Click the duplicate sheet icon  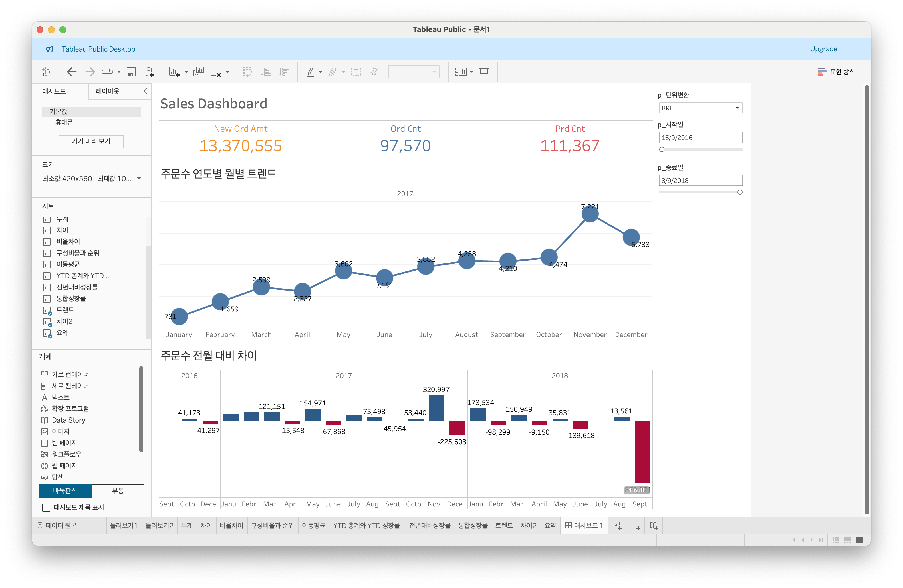coord(198,72)
